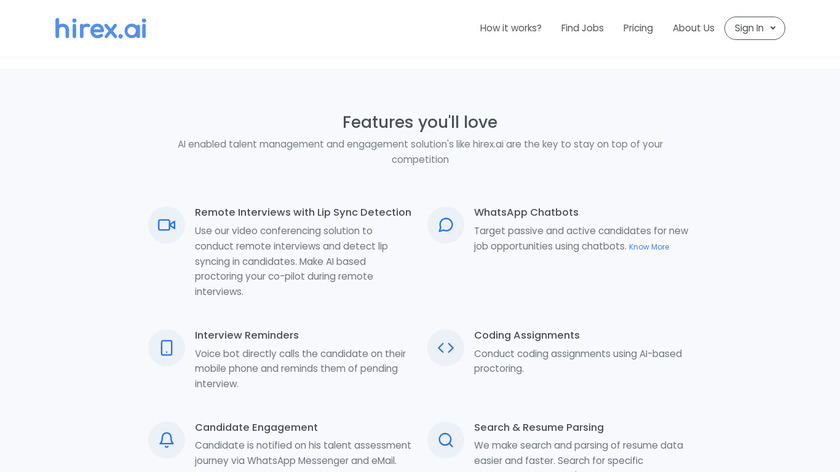
Task: Click the Search & Resume Parsing heading
Action: coord(539,427)
